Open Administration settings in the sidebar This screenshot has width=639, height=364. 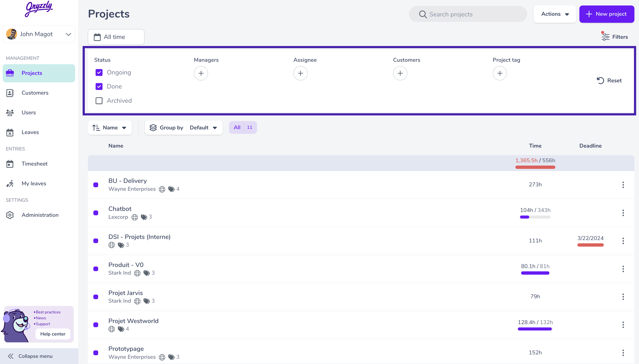click(x=39, y=215)
